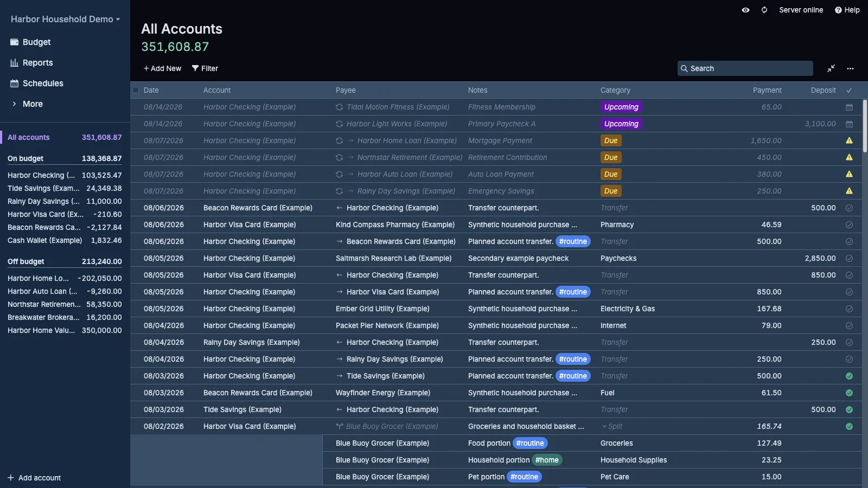This screenshot has width=868, height=488.
Task: Click #routine tag on Food portion
Action: (530, 443)
